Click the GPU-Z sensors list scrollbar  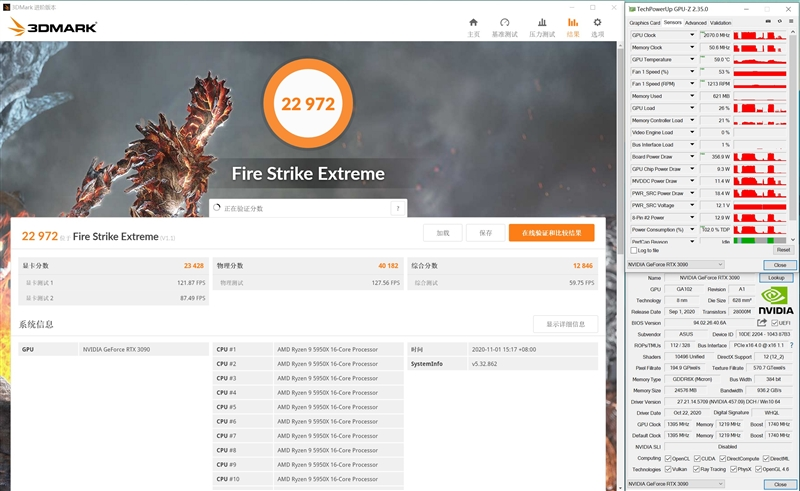click(792, 128)
